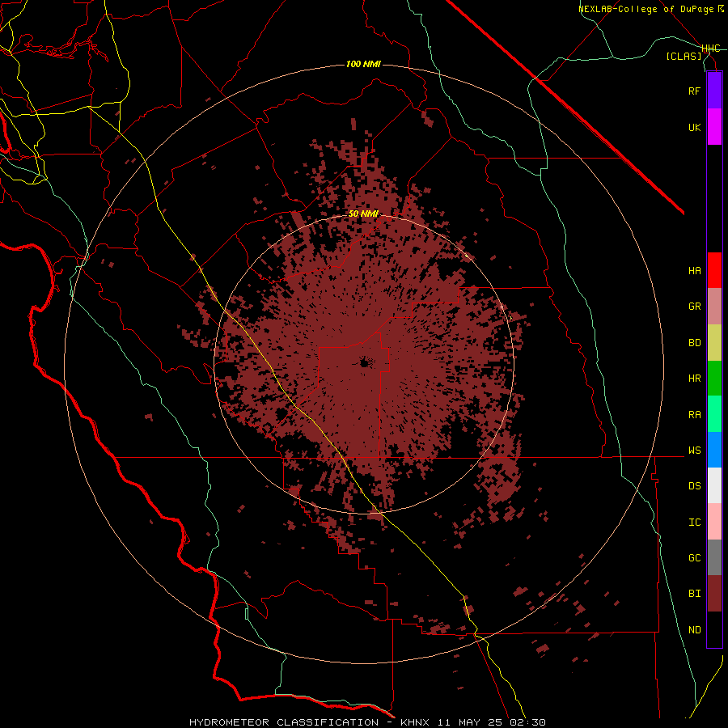
Task: Click the DS white legend swatch
Action: point(714,485)
